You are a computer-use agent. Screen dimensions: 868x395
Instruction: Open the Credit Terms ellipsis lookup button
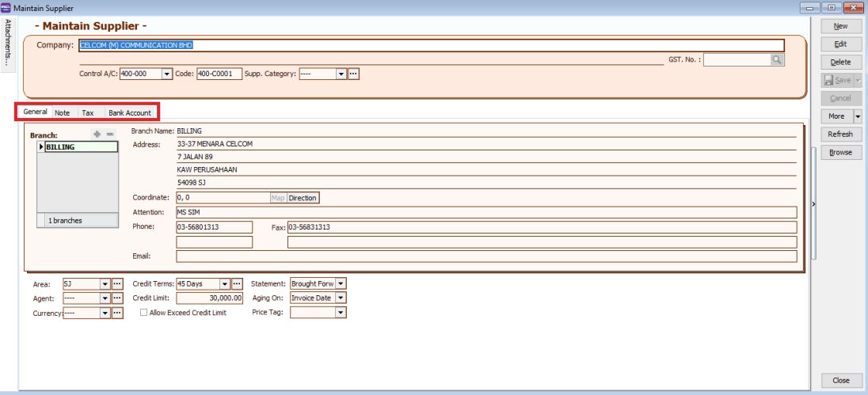236,283
